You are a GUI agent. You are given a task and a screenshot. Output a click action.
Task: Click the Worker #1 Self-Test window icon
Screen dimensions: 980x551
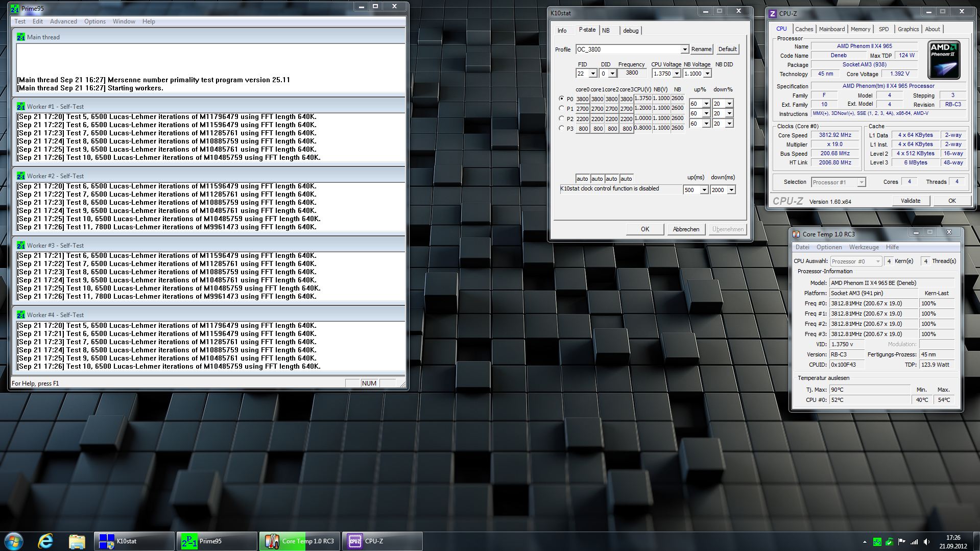(21, 106)
